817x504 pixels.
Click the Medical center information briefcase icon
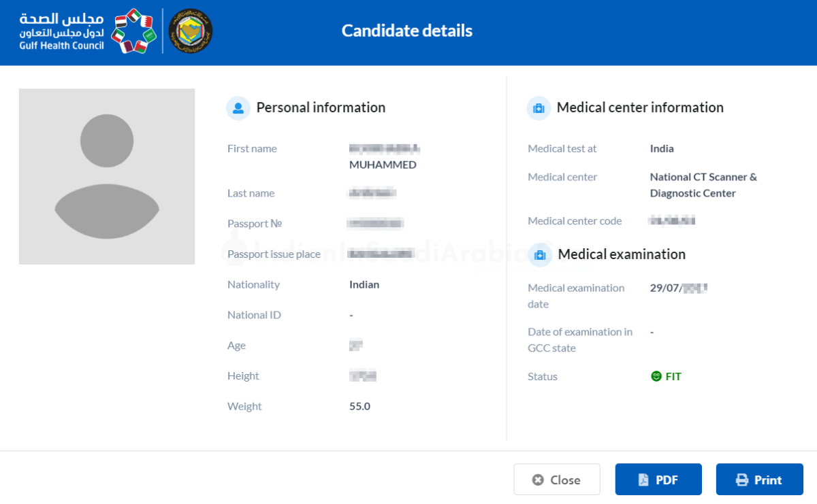pyautogui.click(x=539, y=107)
